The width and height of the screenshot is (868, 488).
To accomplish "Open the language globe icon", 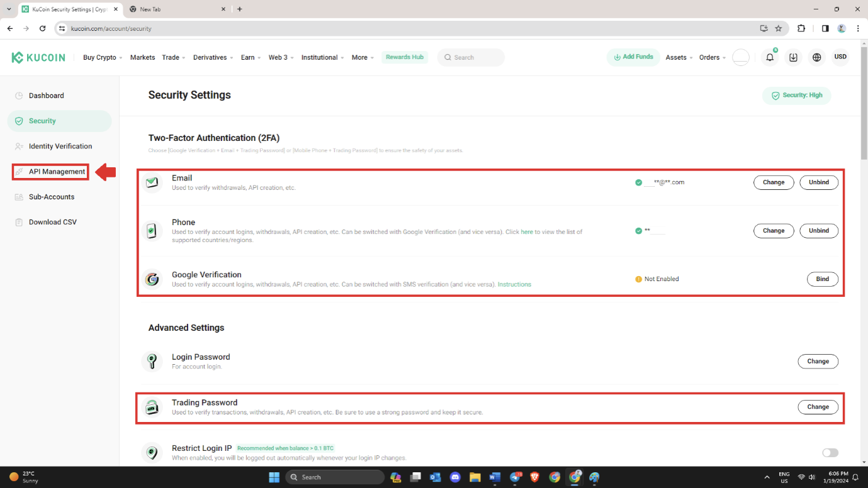I will 816,57.
